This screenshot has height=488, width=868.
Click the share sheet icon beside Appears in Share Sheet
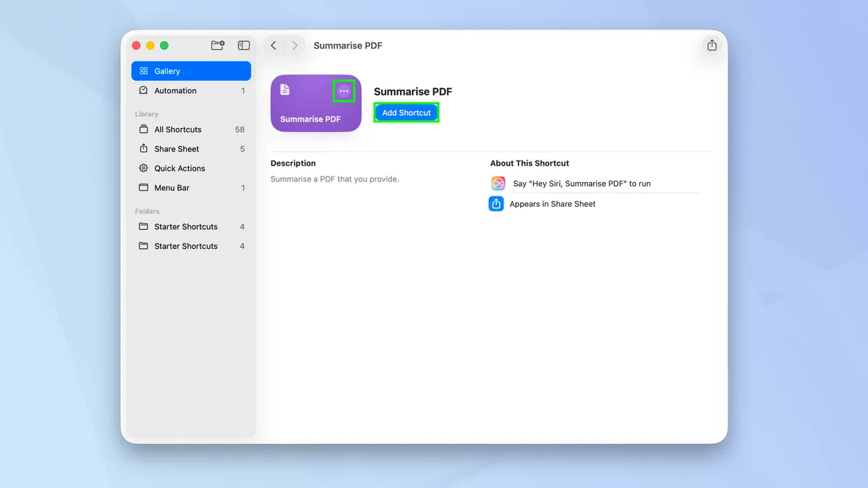(x=495, y=203)
